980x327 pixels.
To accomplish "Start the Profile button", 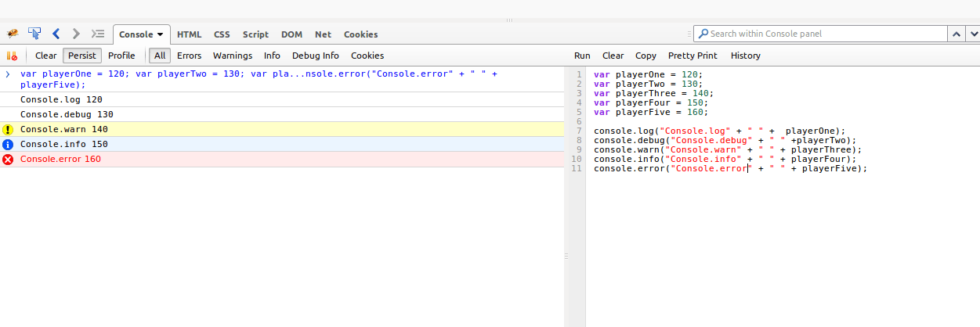I will (121, 56).
